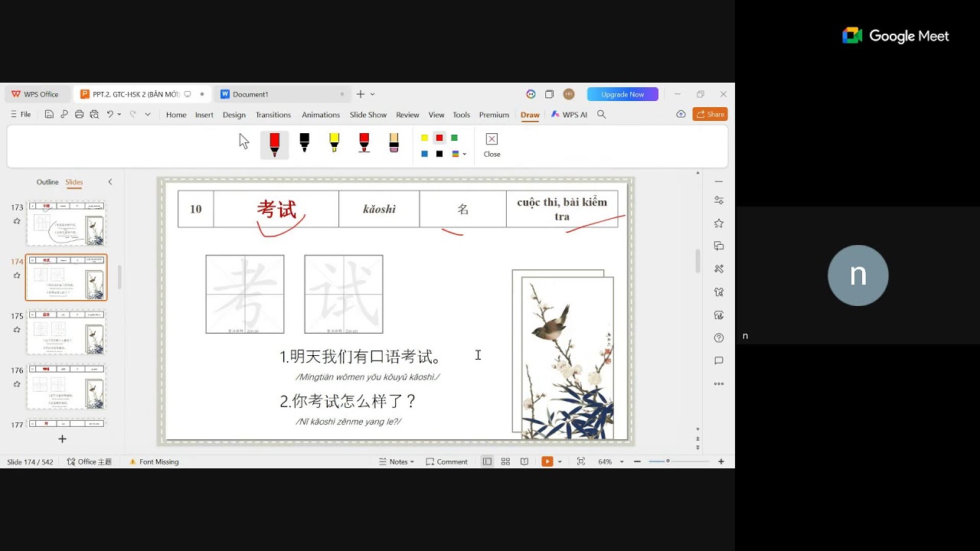
Task: Open the 64% zoom level dropdown
Action: point(610,461)
